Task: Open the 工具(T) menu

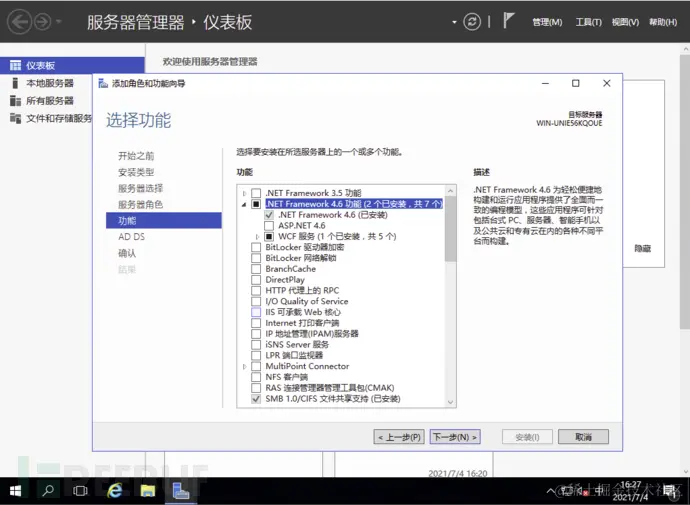Action: (589, 22)
